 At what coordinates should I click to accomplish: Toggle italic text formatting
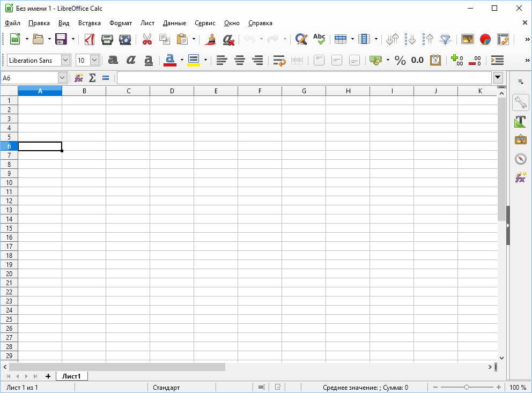pos(131,61)
